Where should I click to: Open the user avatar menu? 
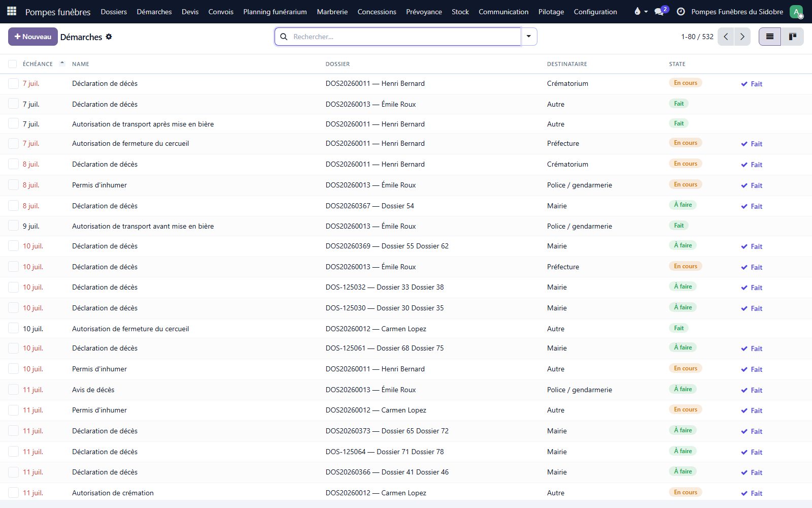796,11
